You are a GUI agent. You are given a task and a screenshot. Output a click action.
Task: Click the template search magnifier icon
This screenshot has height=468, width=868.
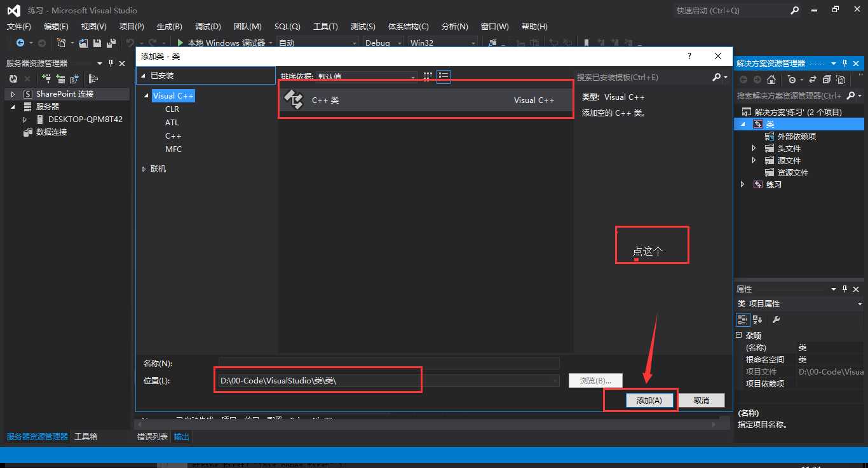[x=717, y=77]
